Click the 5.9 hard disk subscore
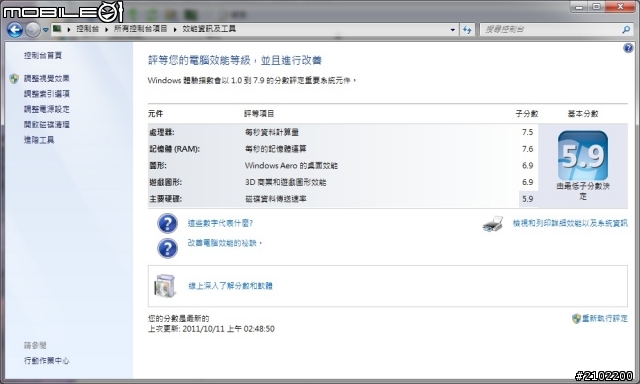 527,199
